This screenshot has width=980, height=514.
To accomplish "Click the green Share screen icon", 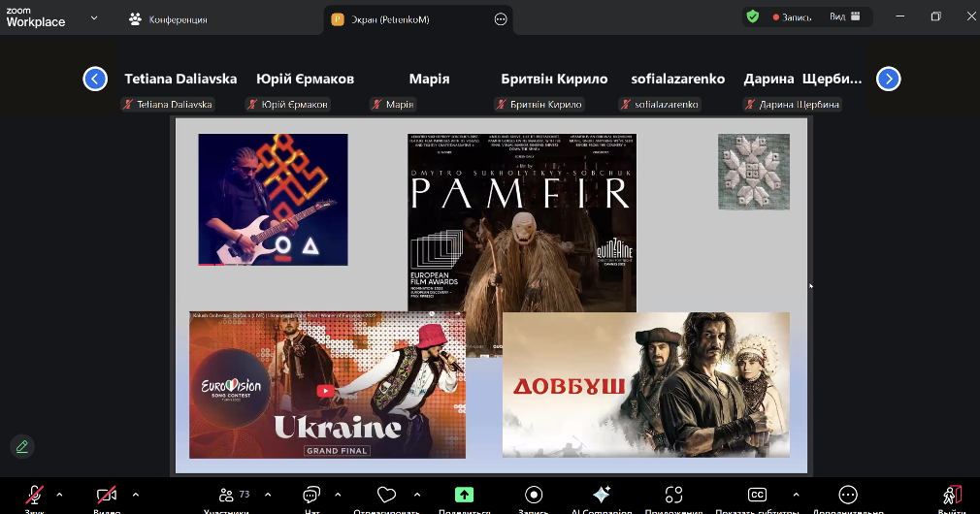I will click(x=464, y=496).
